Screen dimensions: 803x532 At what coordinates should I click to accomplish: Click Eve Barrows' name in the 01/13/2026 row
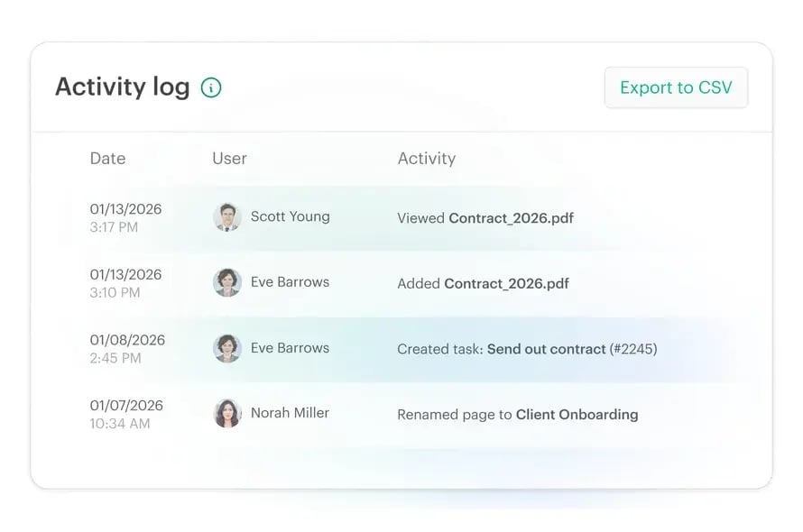point(290,281)
